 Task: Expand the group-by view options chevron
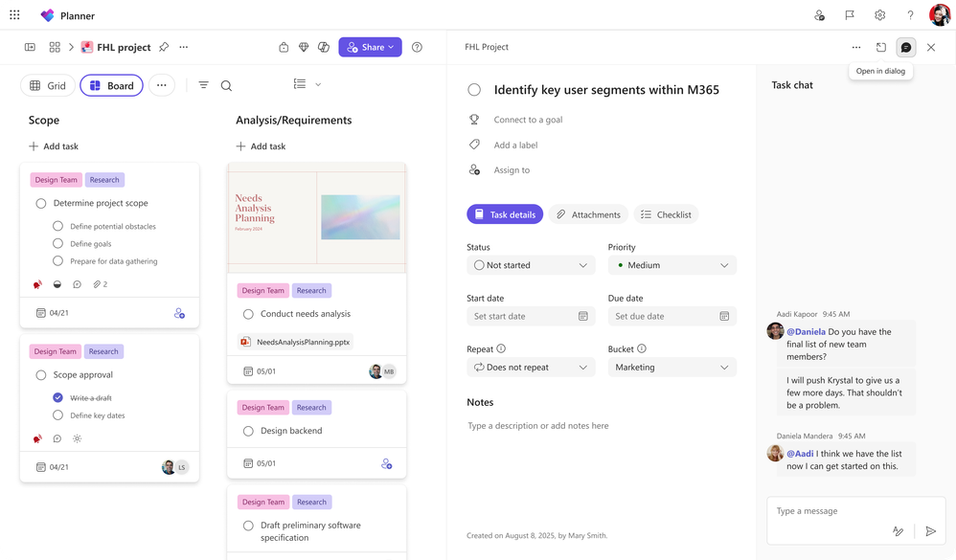(x=318, y=84)
